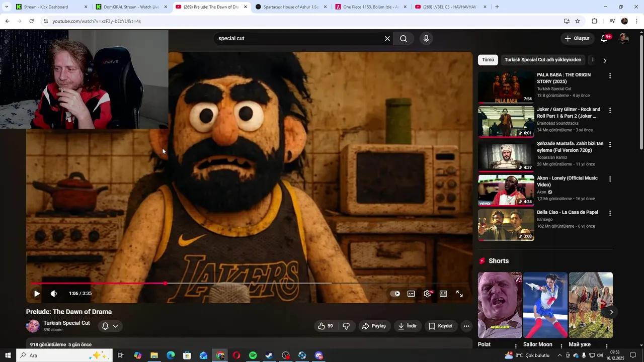The height and width of the screenshot is (362, 644).
Task: Enter fullscreen mode
Action: 459,294
